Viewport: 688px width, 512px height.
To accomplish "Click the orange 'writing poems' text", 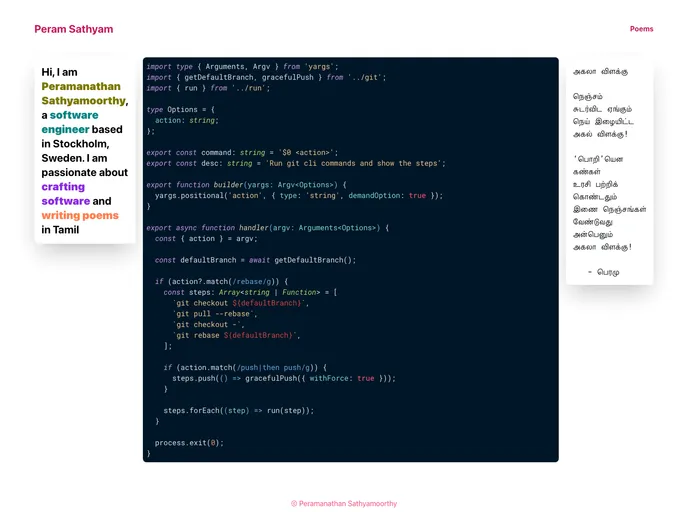I will pyautogui.click(x=80, y=215).
